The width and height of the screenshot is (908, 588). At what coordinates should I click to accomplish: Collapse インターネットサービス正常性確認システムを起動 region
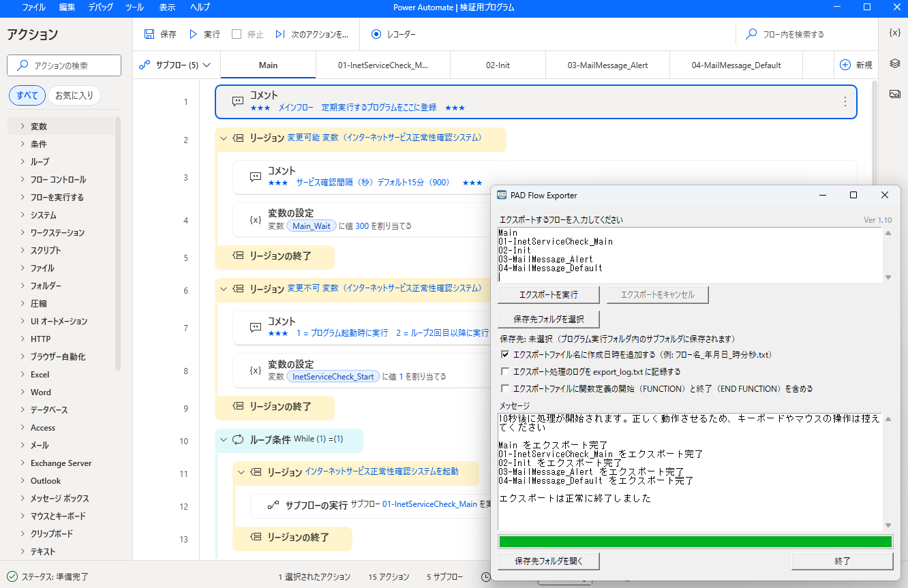[x=241, y=472]
